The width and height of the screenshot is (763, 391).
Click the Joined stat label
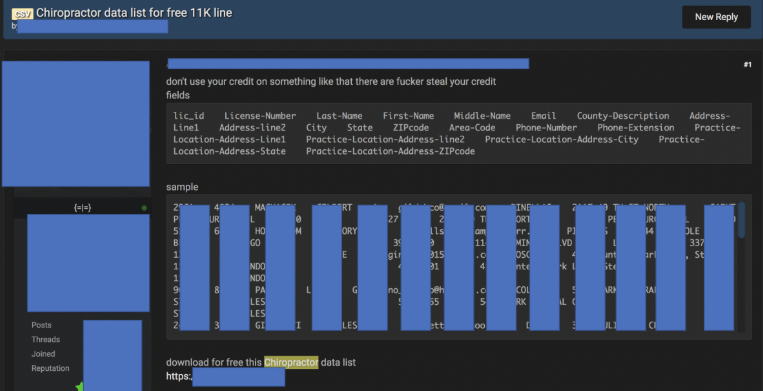point(43,354)
